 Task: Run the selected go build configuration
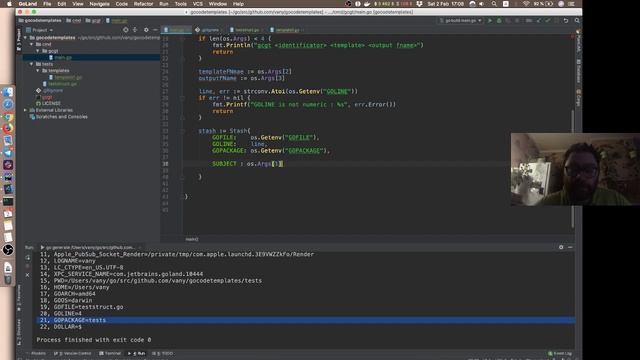(490, 20)
